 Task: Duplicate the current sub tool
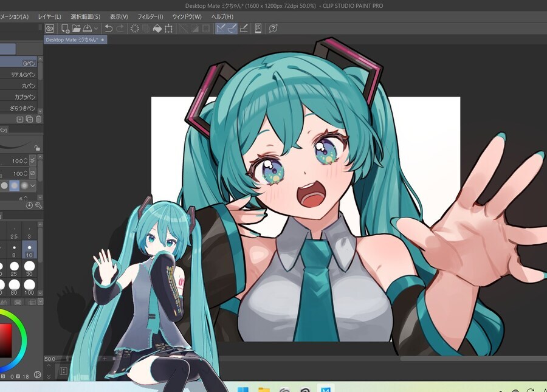pyautogui.click(x=29, y=119)
